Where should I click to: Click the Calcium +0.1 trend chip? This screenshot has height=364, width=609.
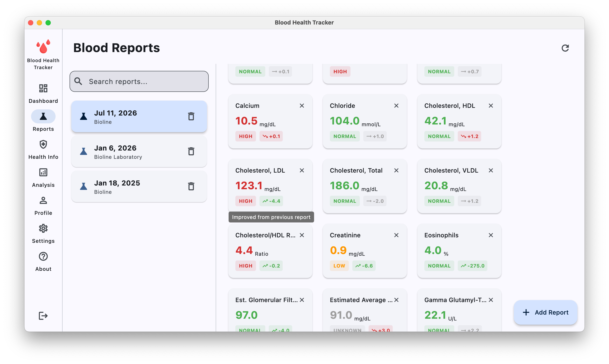point(271,136)
